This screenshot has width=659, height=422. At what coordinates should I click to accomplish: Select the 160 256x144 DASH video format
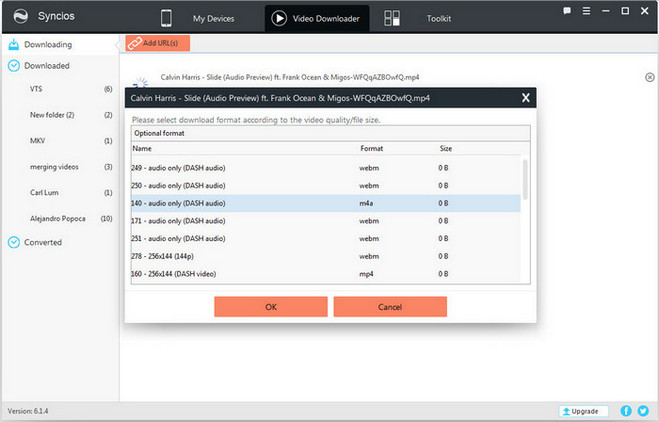(x=326, y=274)
